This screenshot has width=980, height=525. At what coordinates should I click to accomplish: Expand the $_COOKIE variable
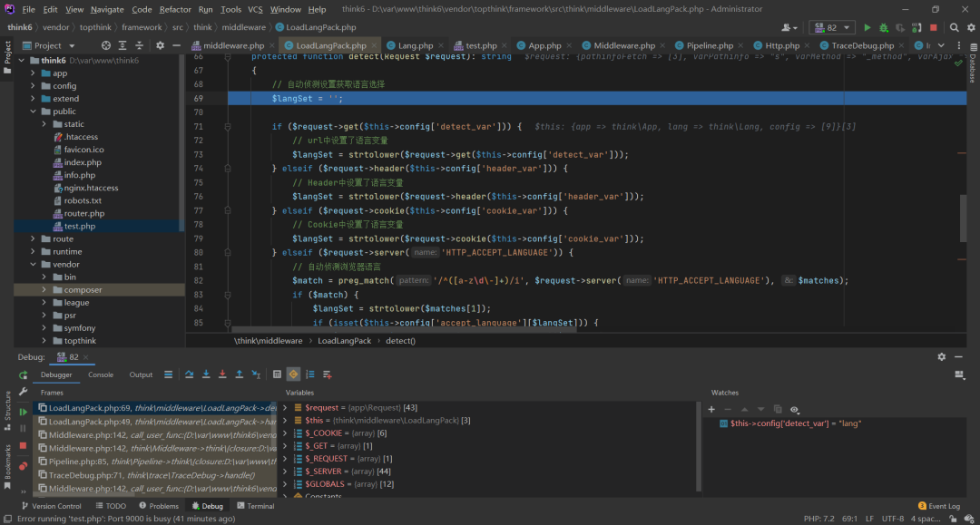pos(286,433)
